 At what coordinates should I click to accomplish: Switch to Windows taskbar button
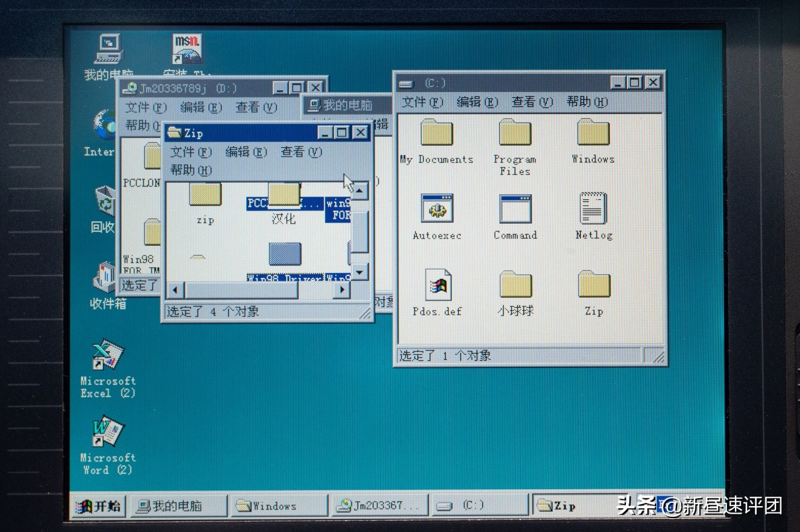pos(279,506)
